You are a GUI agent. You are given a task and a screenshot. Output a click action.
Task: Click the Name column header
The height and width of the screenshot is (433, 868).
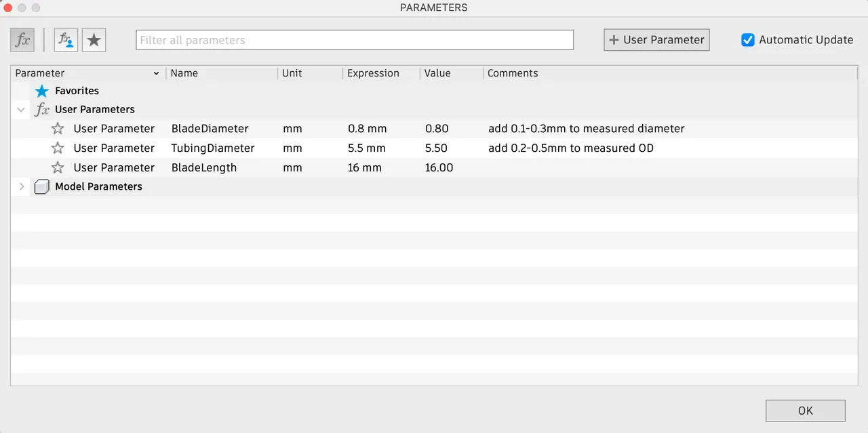pyautogui.click(x=184, y=73)
